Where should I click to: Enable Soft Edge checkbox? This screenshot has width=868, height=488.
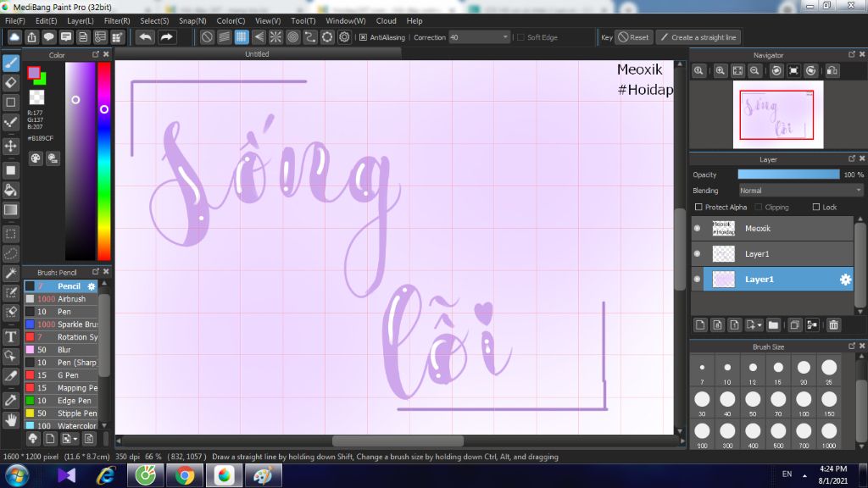pyautogui.click(x=520, y=37)
